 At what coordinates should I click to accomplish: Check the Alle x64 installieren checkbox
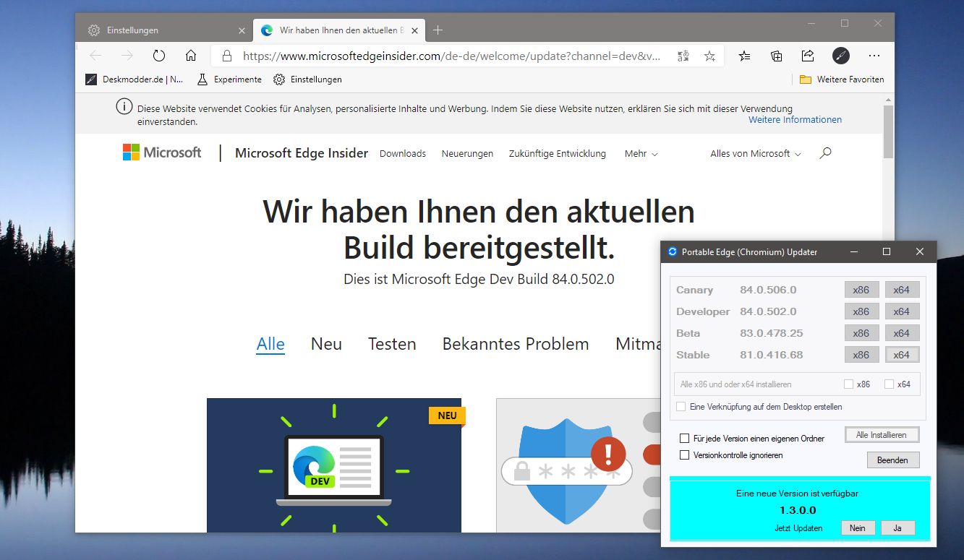coord(889,384)
